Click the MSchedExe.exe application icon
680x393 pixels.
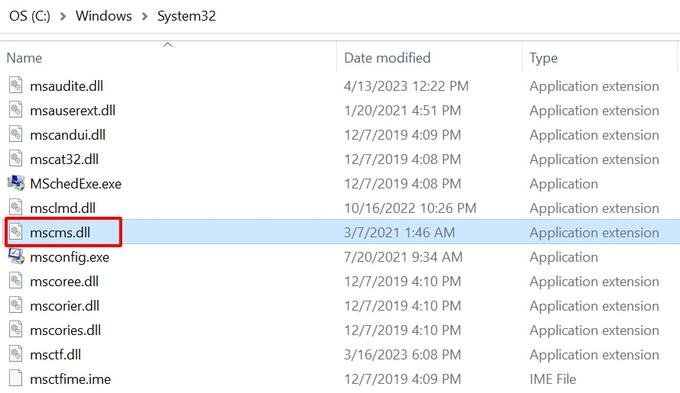(x=16, y=183)
